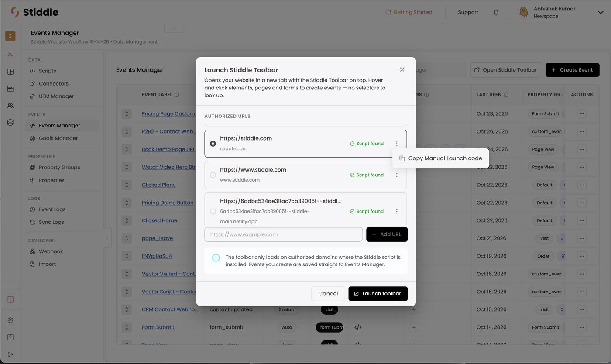The height and width of the screenshot is (364, 611).
Task: Open Event Logs in the sidebar
Action: (52, 209)
